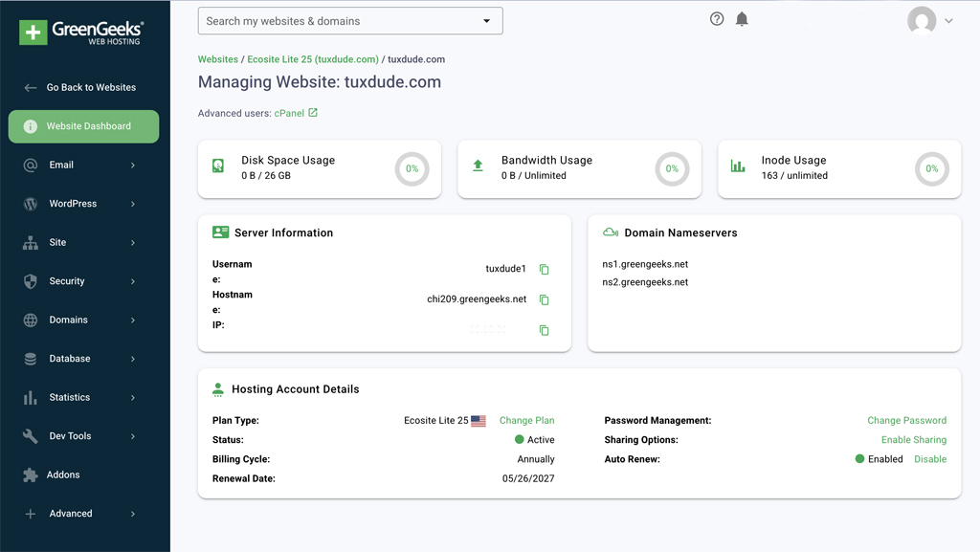This screenshot has height=552, width=980.
Task: Click the Websites breadcrumb link
Action: [x=218, y=59]
